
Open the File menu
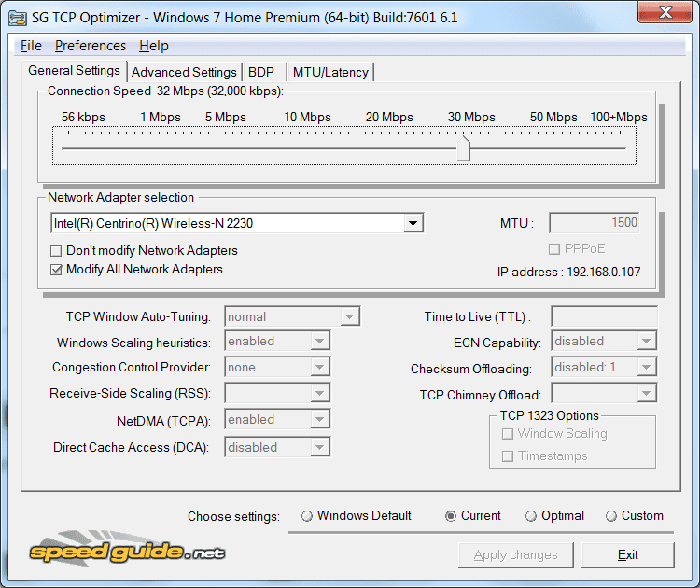tap(31, 46)
